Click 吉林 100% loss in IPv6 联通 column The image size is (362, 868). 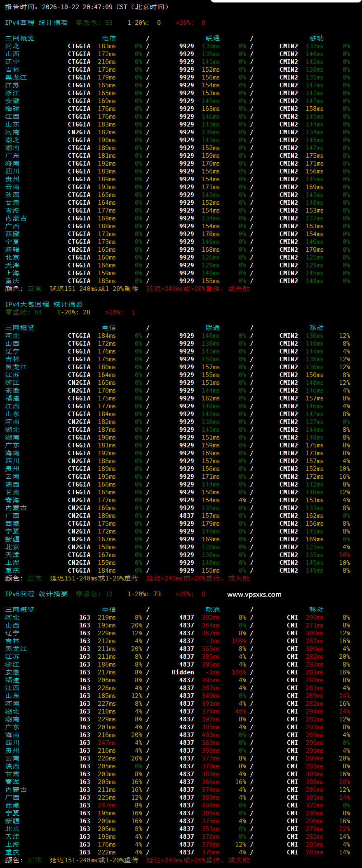[x=239, y=641]
